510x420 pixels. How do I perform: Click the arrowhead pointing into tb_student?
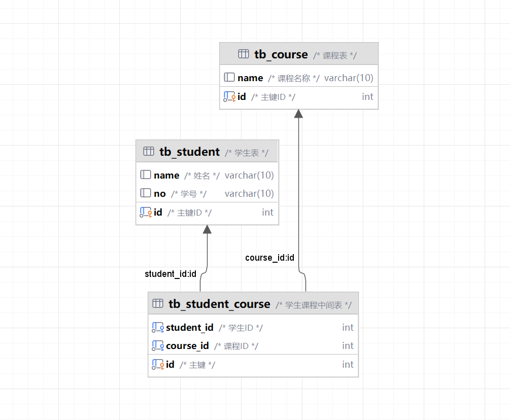207,229
